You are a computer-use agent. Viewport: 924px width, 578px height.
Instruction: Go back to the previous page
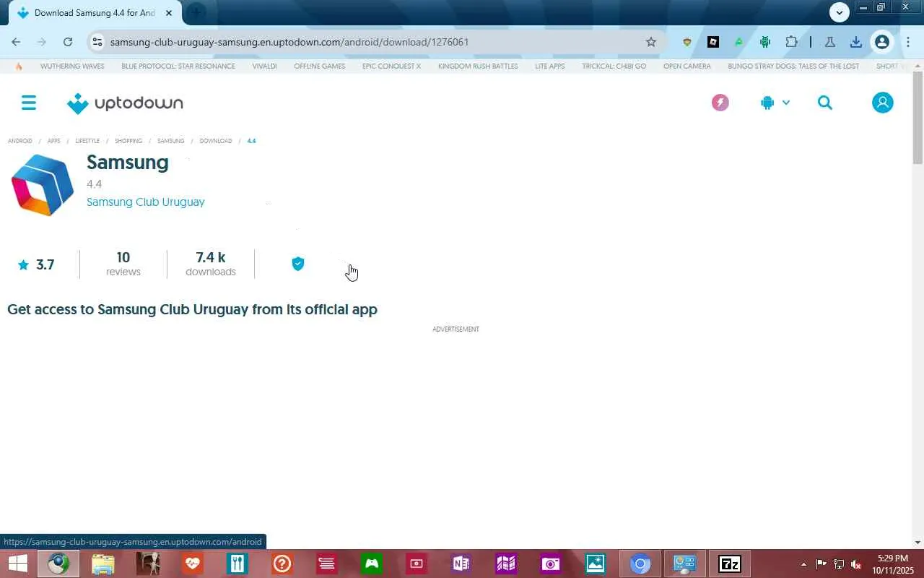point(16,42)
